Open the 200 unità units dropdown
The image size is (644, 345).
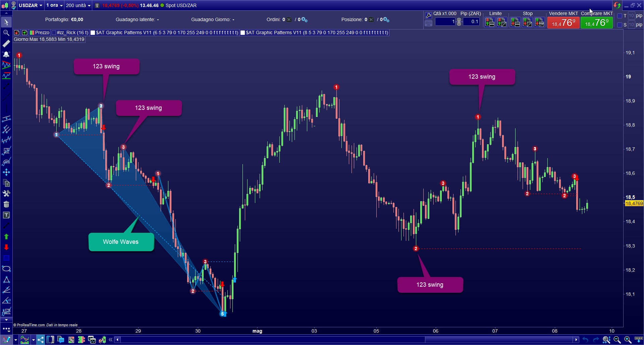click(78, 5)
